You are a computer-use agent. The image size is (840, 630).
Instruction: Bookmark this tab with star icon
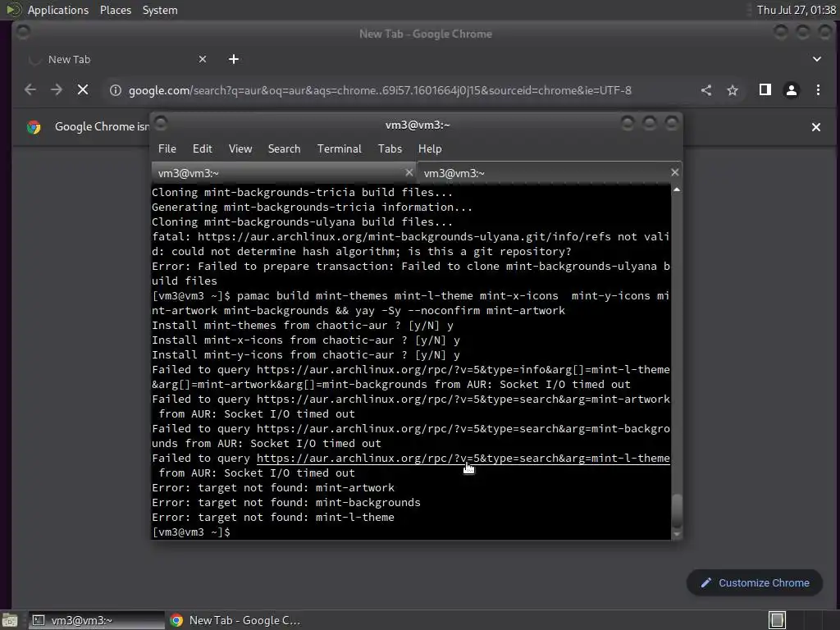click(x=733, y=90)
